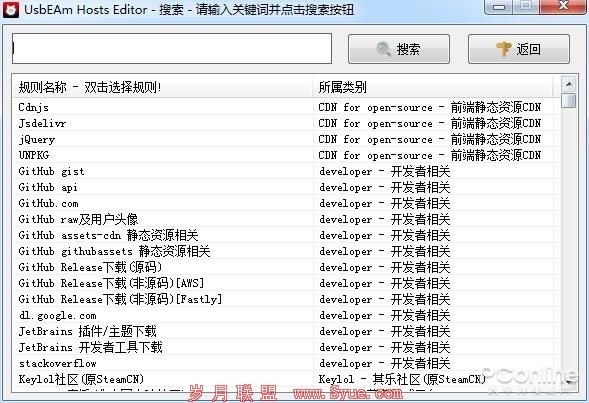This screenshot has width=589, height=403.
Task: Select the GitHub.com rule row
Action: 286,203
